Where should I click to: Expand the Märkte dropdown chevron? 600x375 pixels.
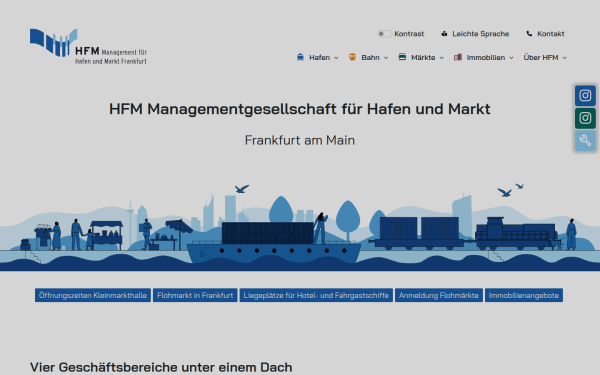(x=442, y=58)
